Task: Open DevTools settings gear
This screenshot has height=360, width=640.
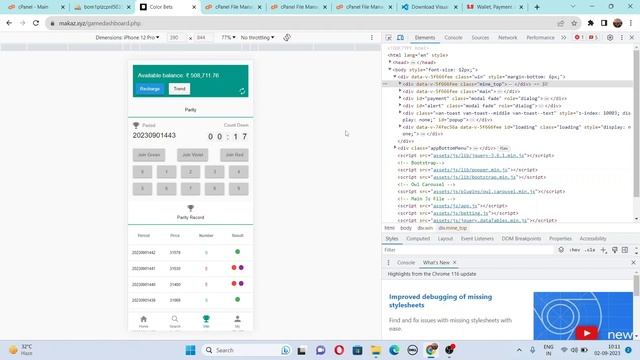Action: (x=610, y=38)
